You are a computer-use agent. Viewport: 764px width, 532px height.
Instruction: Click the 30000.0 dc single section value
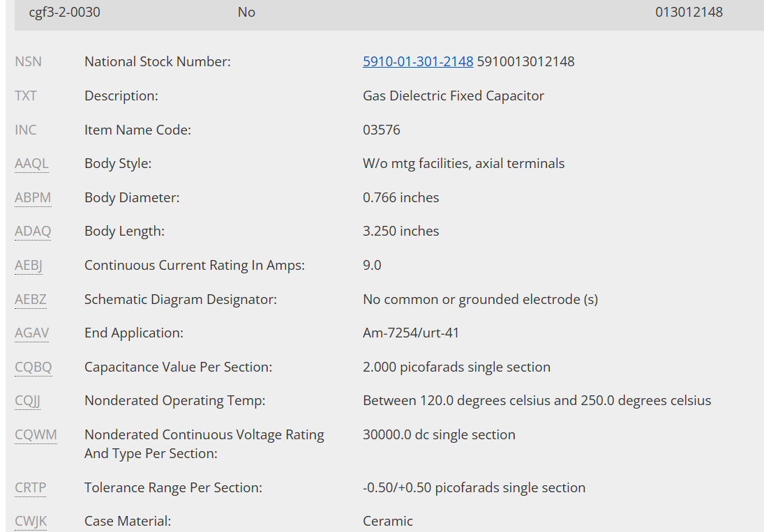coord(439,435)
